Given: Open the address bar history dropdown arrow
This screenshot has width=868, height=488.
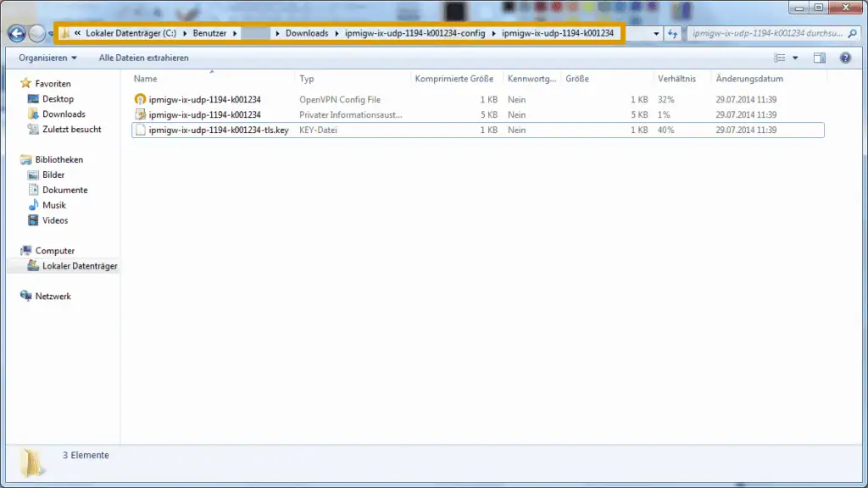Looking at the screenshot, I should 657,34.
